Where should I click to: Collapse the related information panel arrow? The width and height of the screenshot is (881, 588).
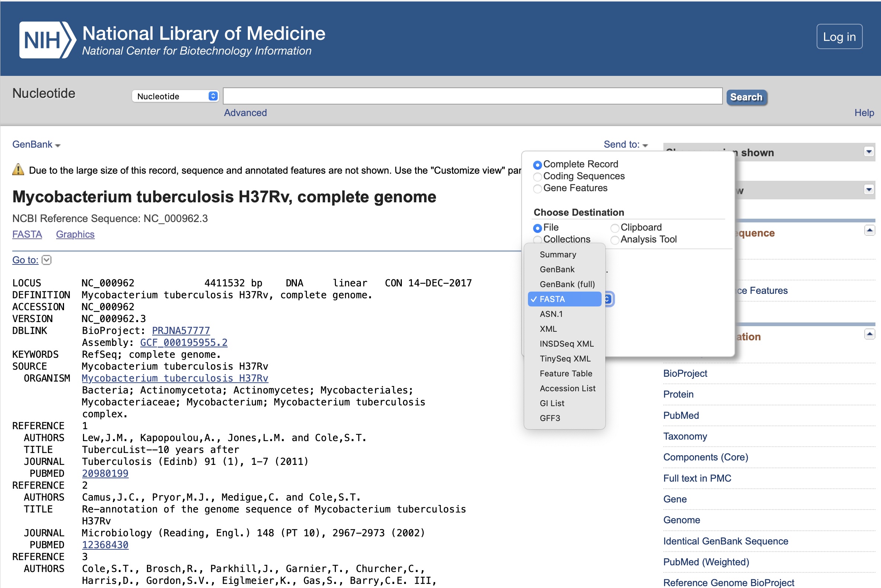[x=869, y=334]
